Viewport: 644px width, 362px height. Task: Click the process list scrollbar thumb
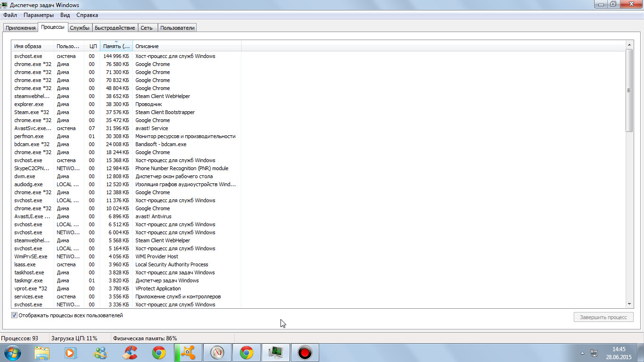(629, 90)
